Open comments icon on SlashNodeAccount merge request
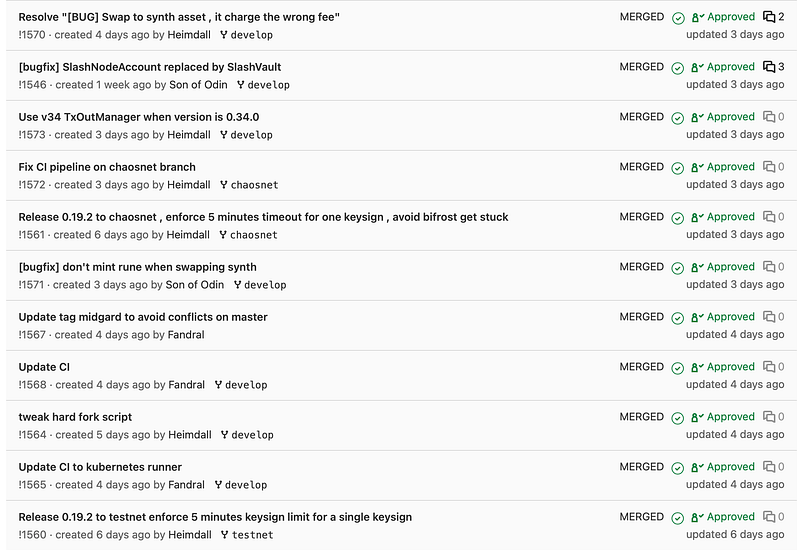Viewport: 800px width, 553px height. click(769, 67)
